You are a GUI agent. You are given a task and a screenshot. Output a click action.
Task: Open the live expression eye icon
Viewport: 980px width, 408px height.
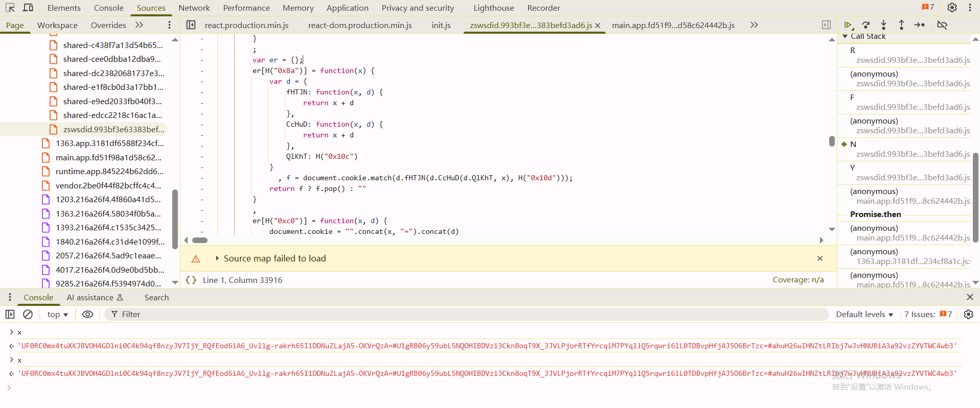coord(87,315)
